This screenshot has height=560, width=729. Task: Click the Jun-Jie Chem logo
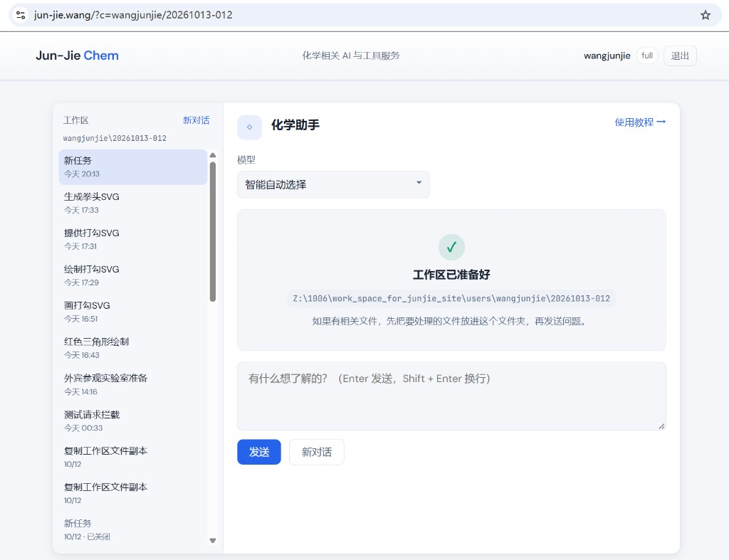tap(77, 56)
